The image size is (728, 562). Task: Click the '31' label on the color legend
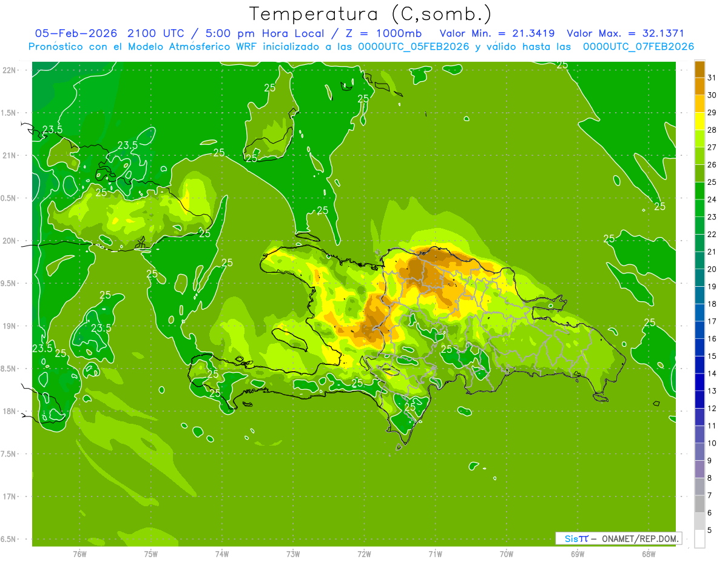[712, 78]
